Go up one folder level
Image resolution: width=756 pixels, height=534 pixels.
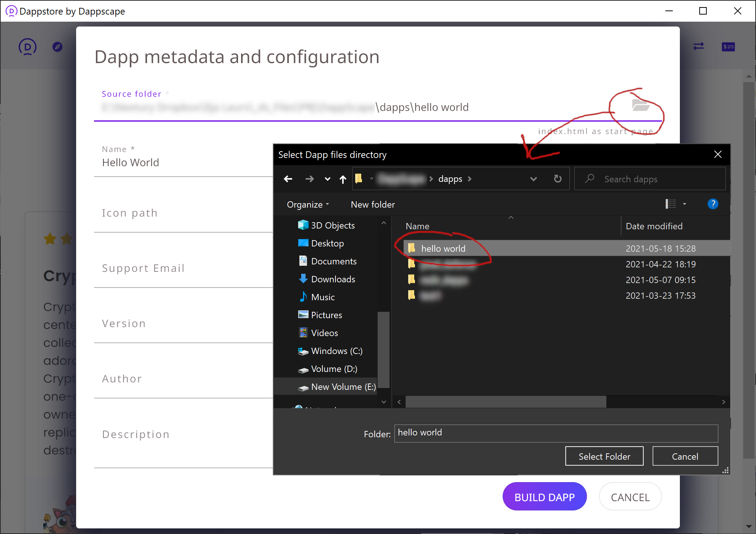(343, 179)
